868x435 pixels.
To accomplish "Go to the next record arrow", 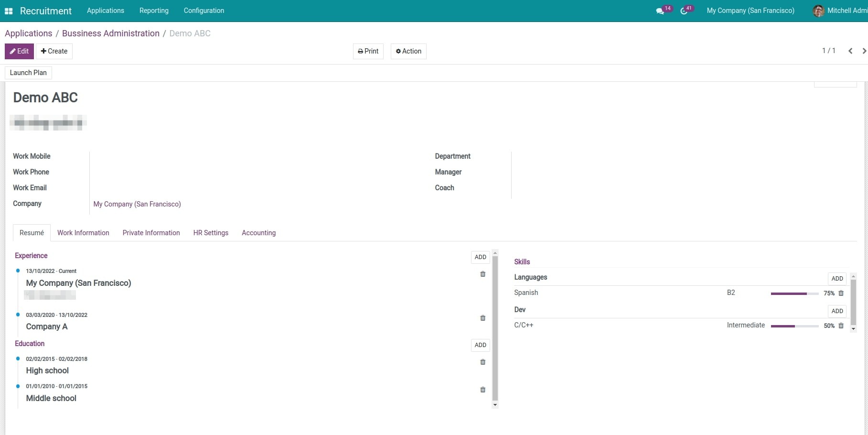I will click(x=864, y=51).
